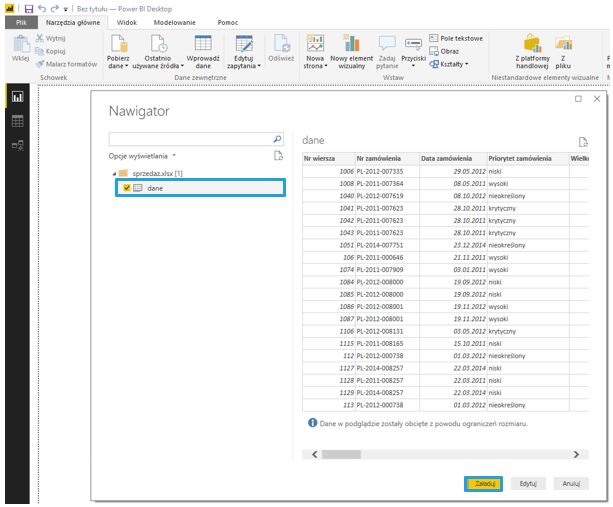Screen dimensions: 613x507
Task: Expand the 'Pobierz dane' dropdown
Action: pos(119,66)
